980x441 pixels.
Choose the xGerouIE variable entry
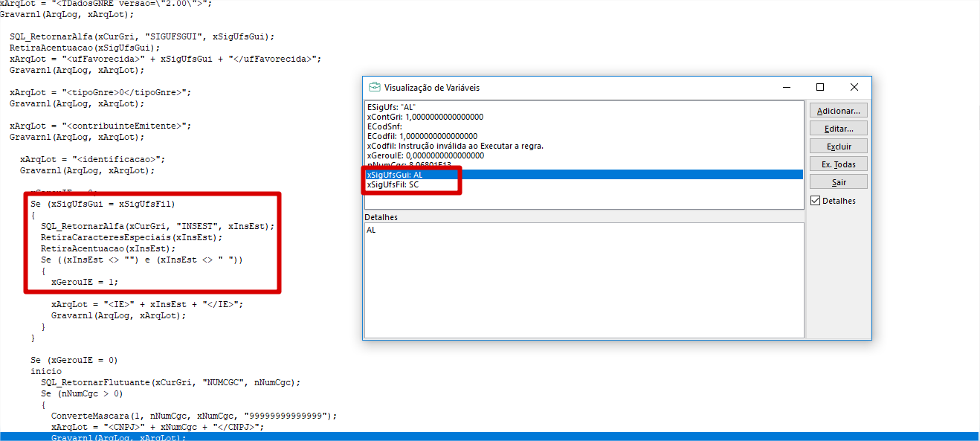tap(425, 155)
